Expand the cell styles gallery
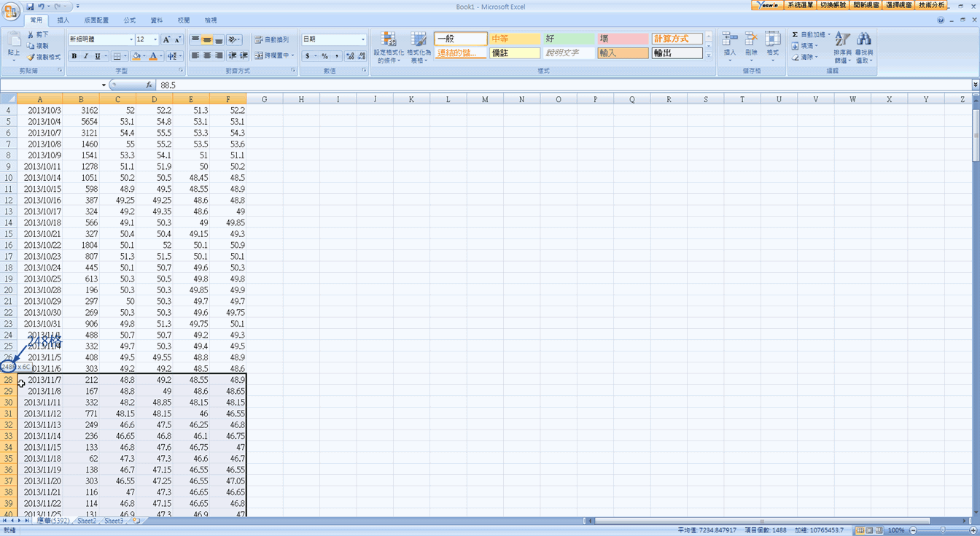 click(x=709, y=55)
